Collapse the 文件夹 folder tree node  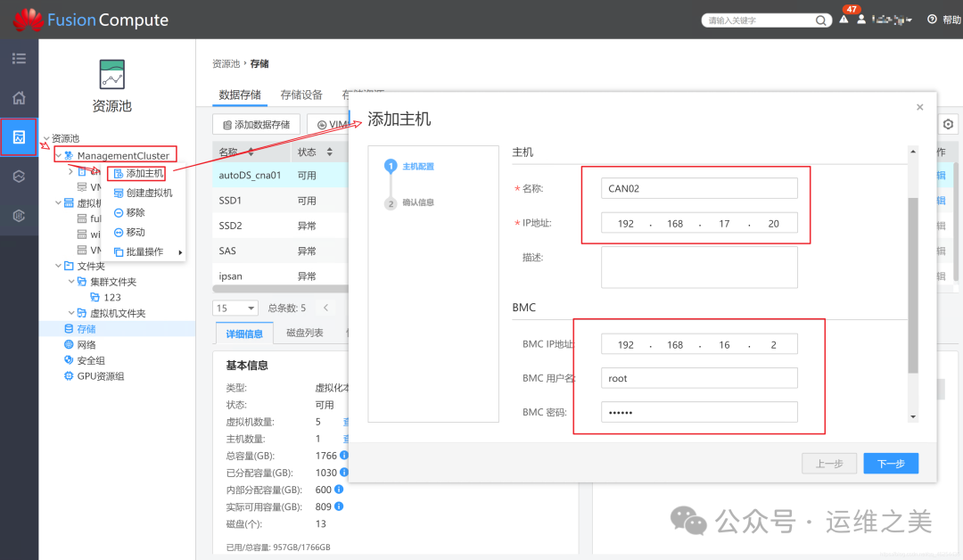point(58,266)
